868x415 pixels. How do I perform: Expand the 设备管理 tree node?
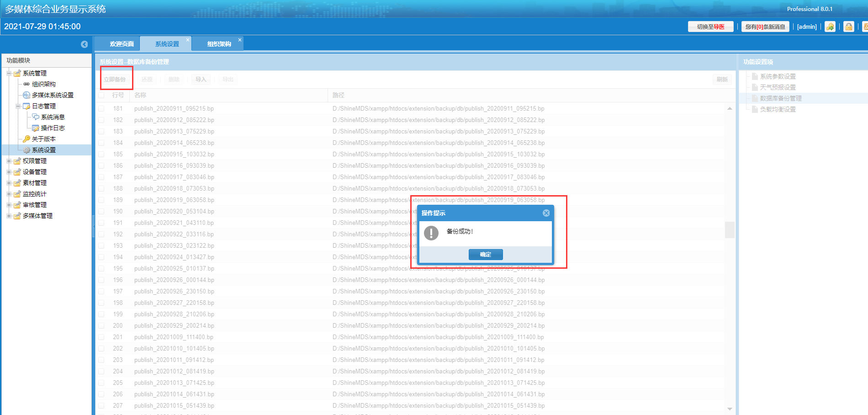9,172
